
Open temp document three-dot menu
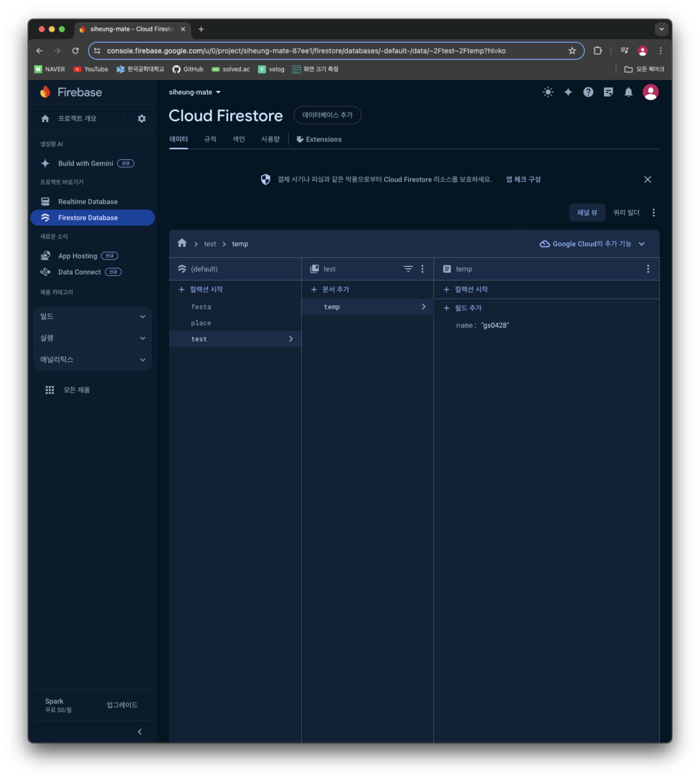tap(648, 269)
